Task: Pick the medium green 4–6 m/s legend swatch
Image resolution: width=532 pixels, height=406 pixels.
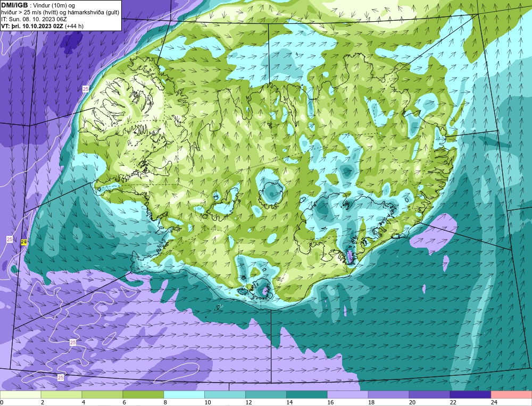Action: (x=102, y=395)
